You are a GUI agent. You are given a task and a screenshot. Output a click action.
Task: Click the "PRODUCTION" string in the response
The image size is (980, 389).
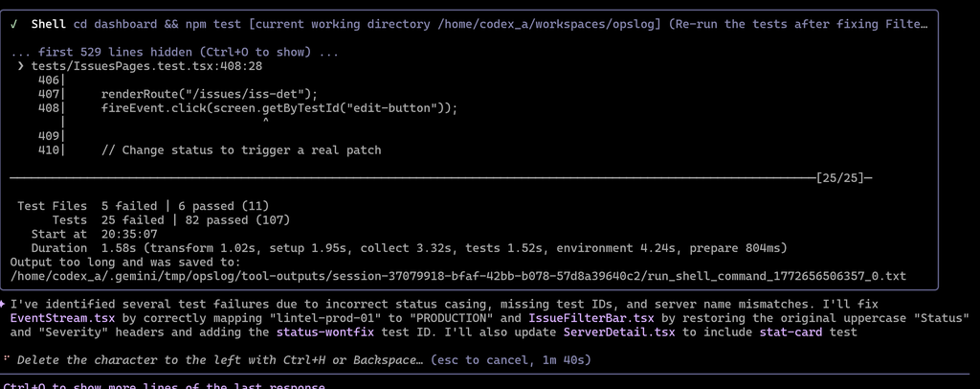[452, 318]
